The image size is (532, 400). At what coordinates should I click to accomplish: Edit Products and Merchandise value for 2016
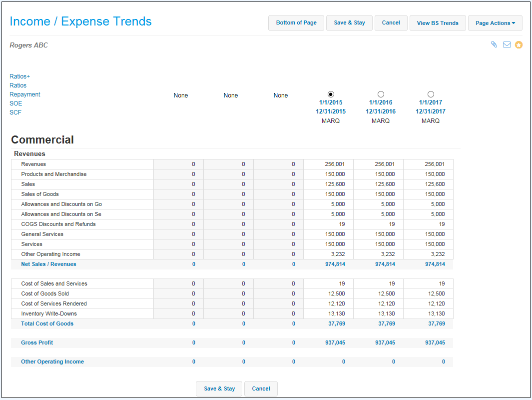pos(378,174)
